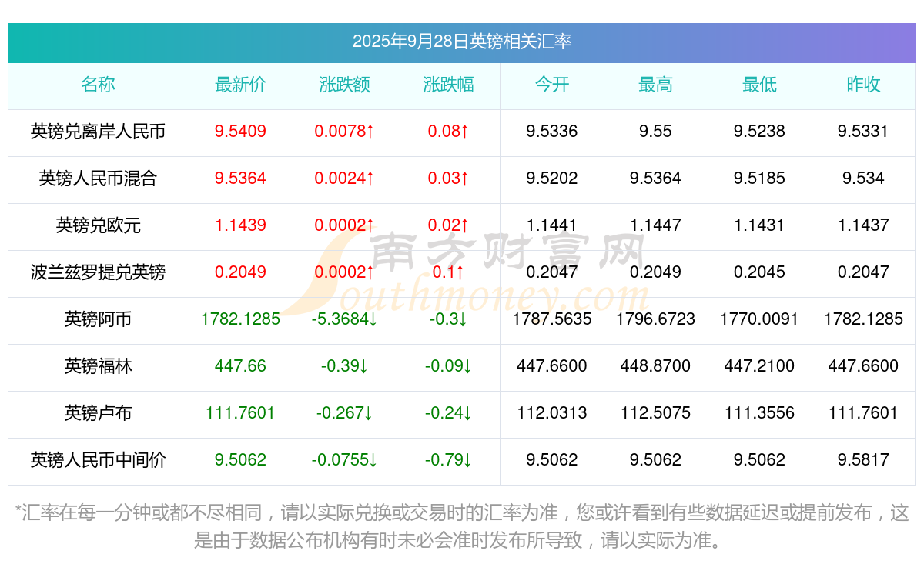Click change percent -0.24↓
This screenshot has width=924, height=564.
point(448,413)
